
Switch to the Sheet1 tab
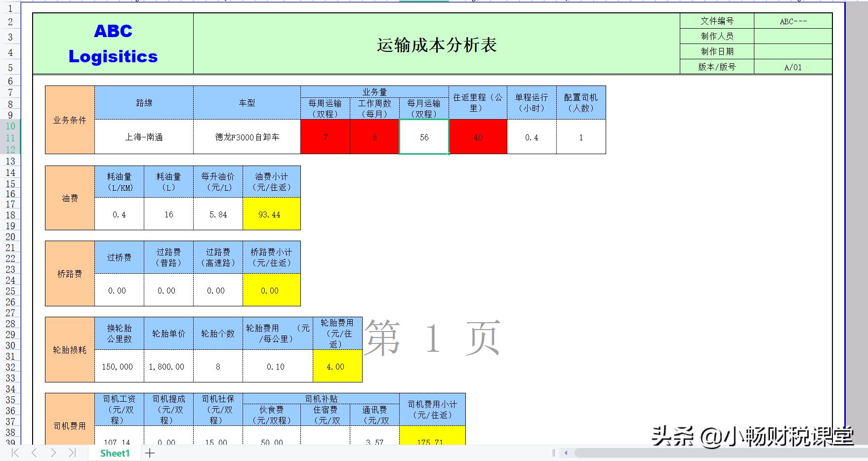tap(115, 453)
